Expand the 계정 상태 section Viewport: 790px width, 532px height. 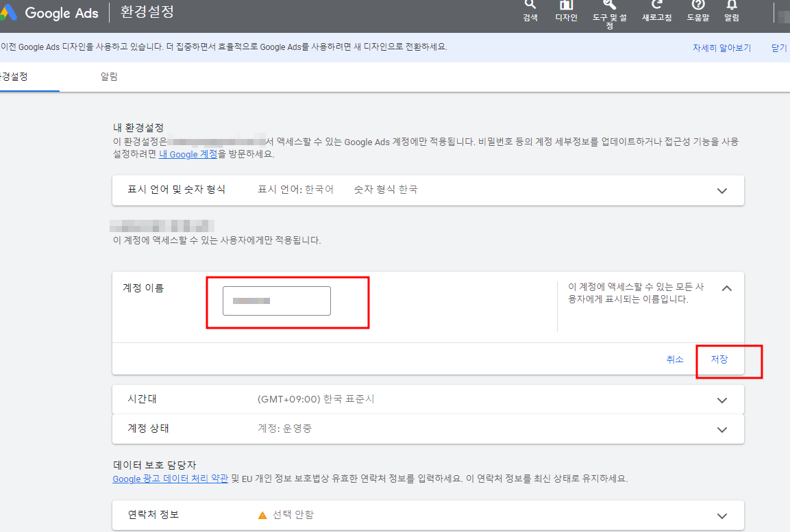point(721,429)
